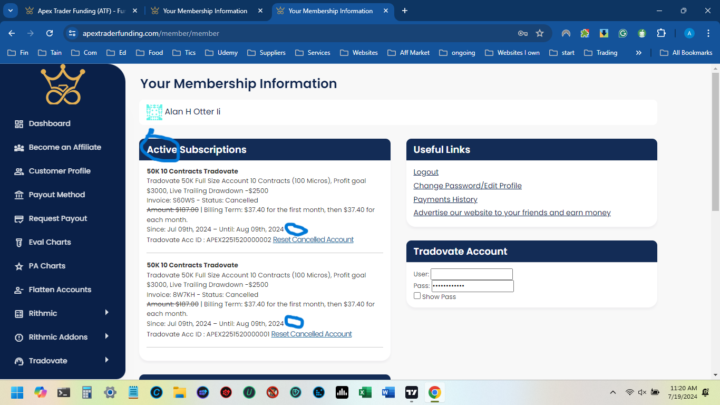The image size is (720, 405).
Task: Open the browser Extensions puzzle icon
Action: coord(661,32)
